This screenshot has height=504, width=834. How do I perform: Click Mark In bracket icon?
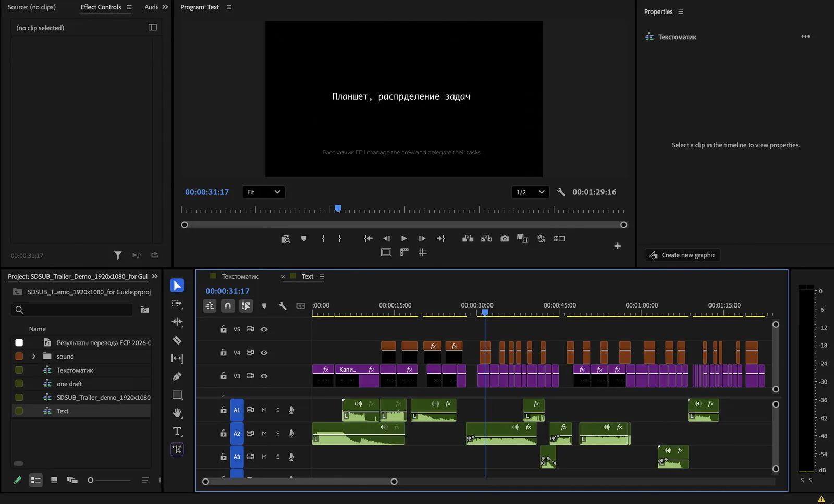[x=323, y=238]
